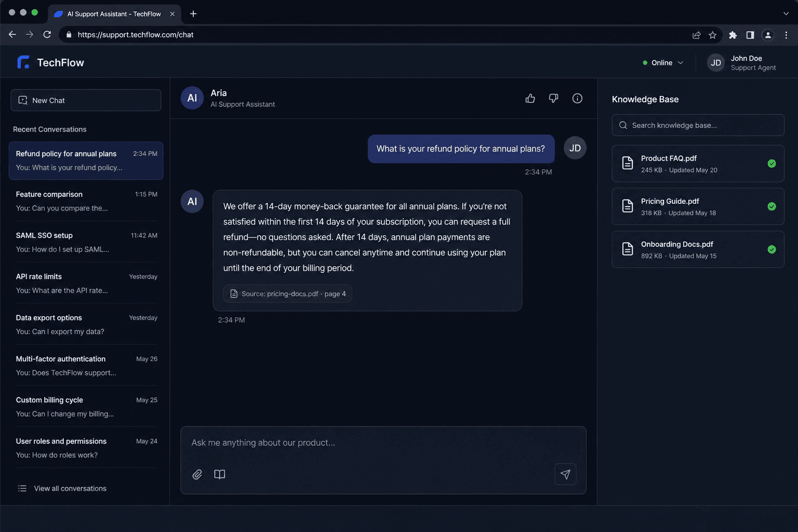798x532 pixels.
Task: Open the pricing-docs.pdf source citation
Action: [288, 294]
